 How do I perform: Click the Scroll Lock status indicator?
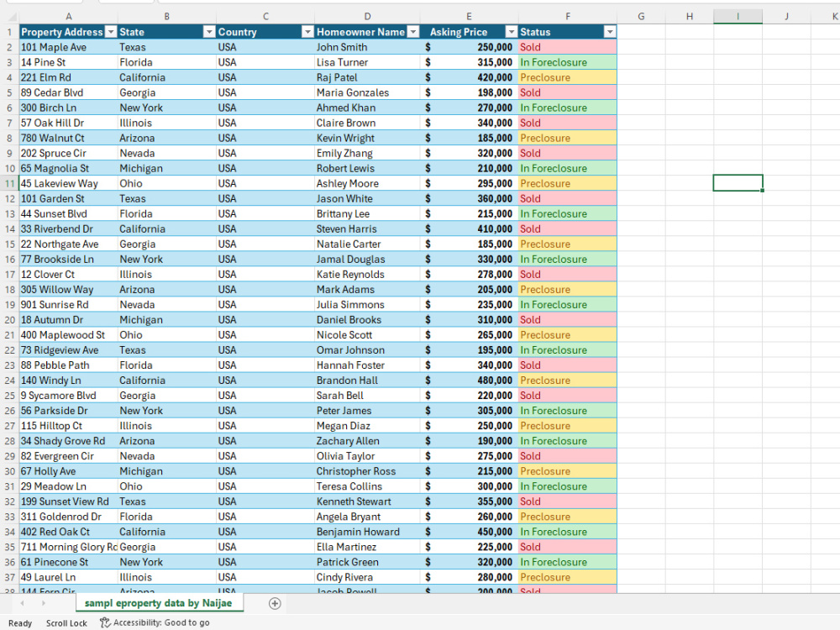(66, 623)
